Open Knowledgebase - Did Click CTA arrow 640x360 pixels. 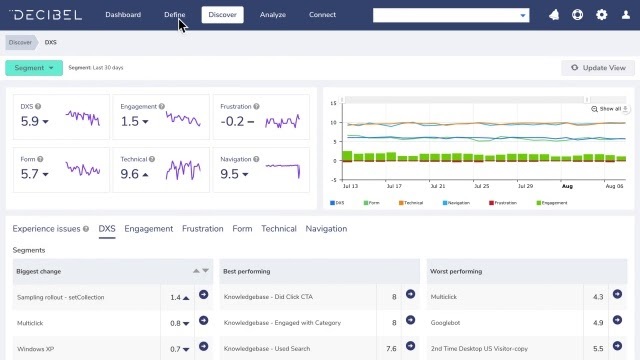click(410, 294)
